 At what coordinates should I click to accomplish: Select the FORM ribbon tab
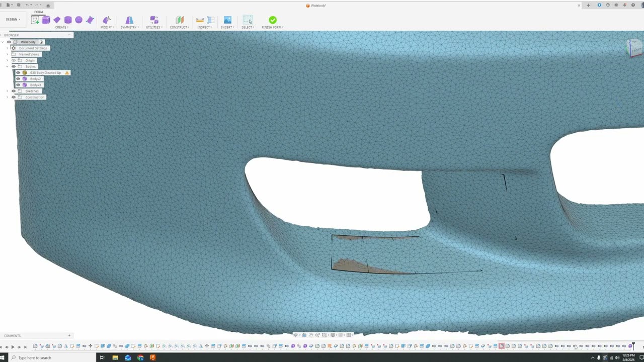[x=38, y=12]
